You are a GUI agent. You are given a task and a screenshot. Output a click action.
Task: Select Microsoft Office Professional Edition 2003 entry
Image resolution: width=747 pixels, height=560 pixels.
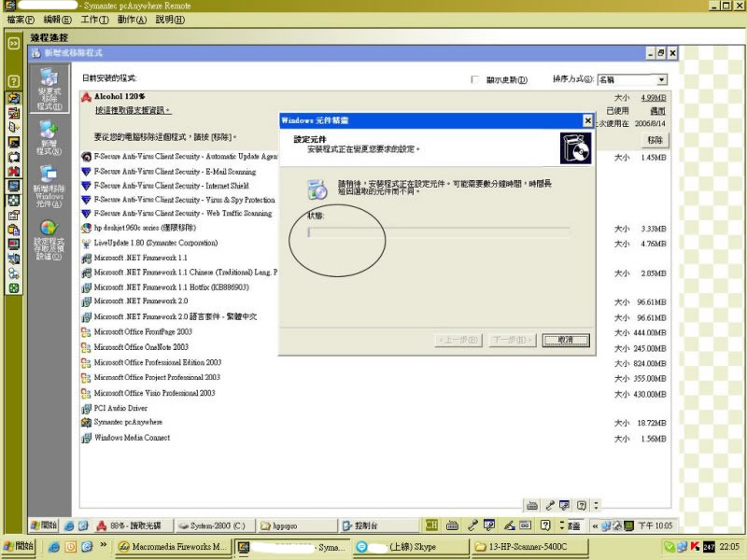[151, 362]
